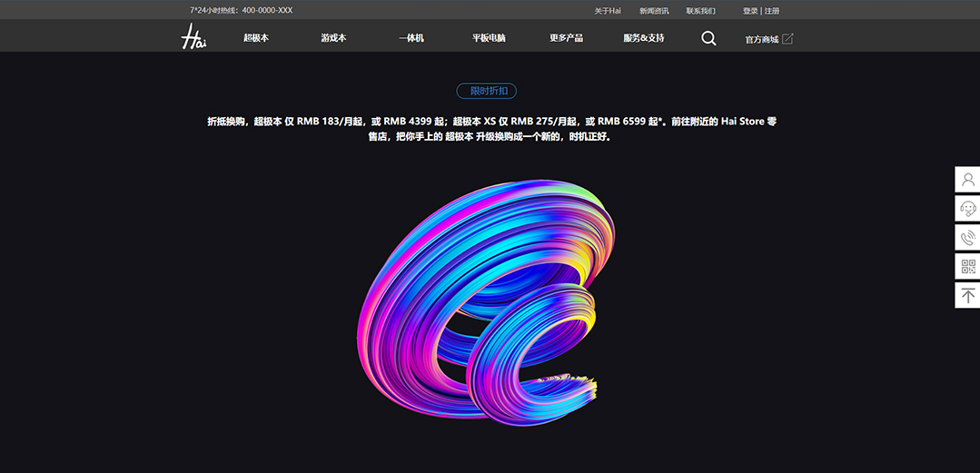Click the back-to-top arrow icon

967,296
